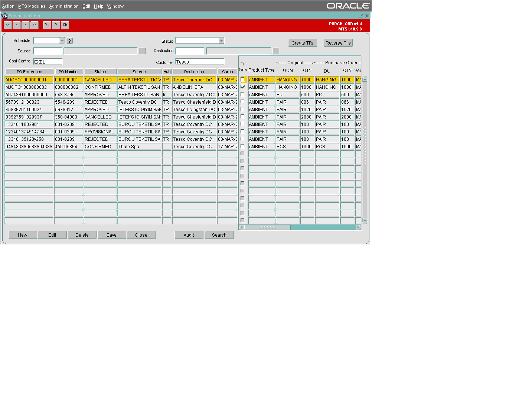Tick Ti Gen checkbox for 1234011002901 row
Image resolution: width=532 pixels, height=399 pixels.
pyautogui.click(x=243, y=124)
